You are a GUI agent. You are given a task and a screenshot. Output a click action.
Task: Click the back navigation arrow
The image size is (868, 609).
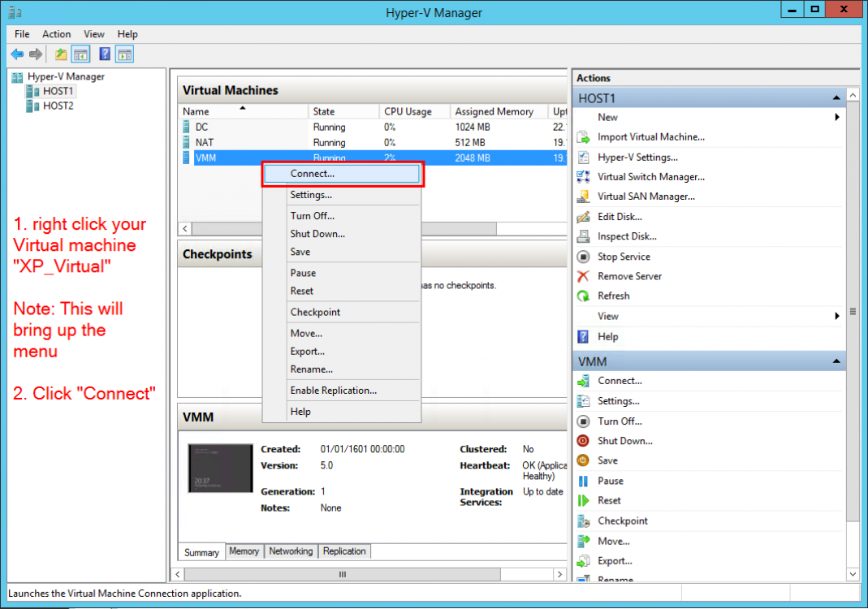tap(16, 54)
